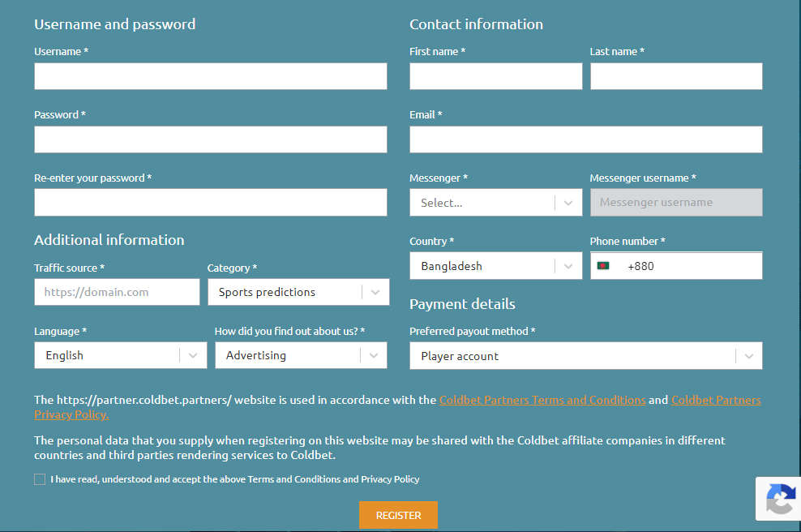Click the Additional information heading
Viewport: 801px width, 532px height.
109,240
